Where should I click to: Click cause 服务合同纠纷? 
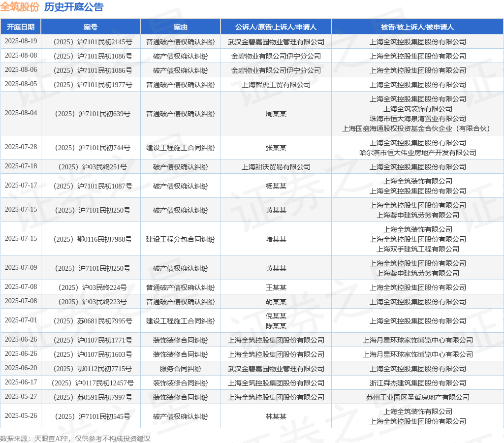coord(180,369)
